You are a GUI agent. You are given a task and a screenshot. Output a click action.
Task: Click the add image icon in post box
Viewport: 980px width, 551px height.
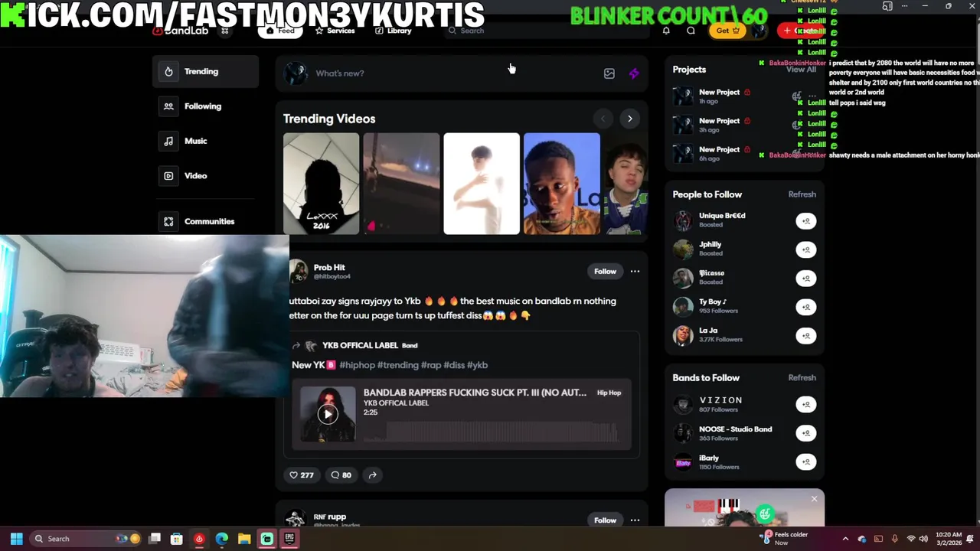tap(609, 73)
